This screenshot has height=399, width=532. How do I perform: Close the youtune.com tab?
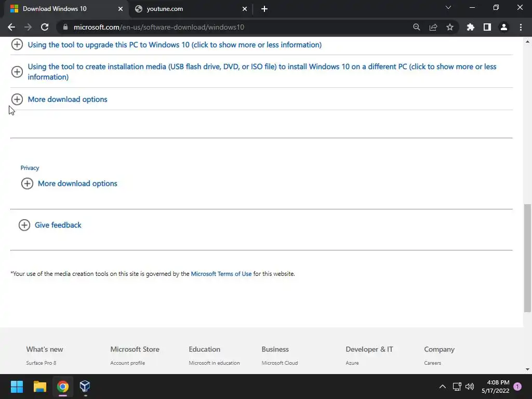(x=245, y=9)
